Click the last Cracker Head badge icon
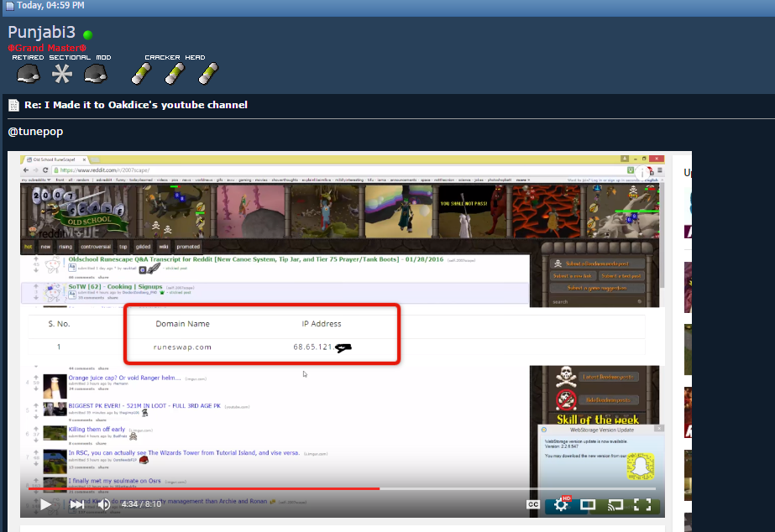 [208, 74]
